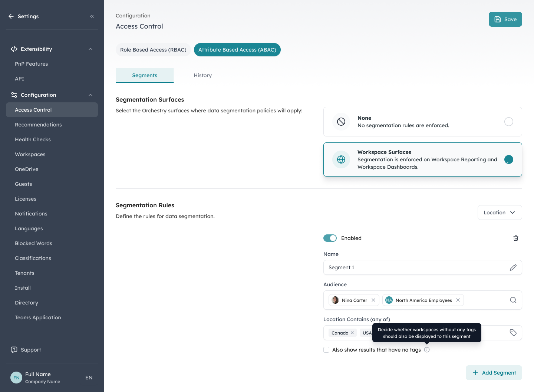Toggle the Enabled switch off
Image resolution: width=534 pixels, height=392 pixels.
330,238
